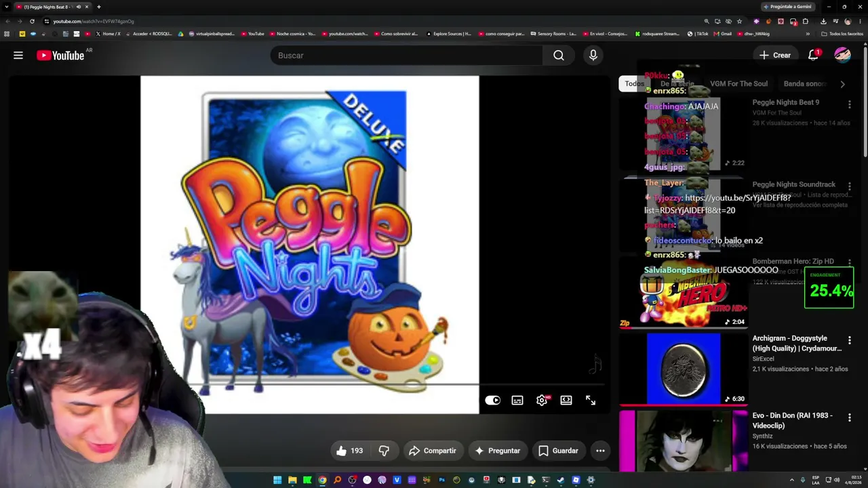
Task: Toggle subtitles in the video player
Action: (x=517, y=401)
